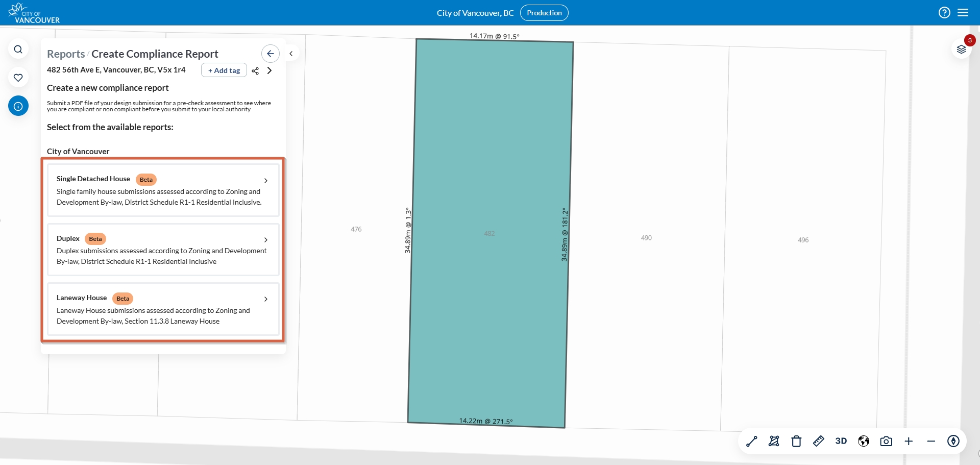The width and height of the screenshot is (980, 465).
Task: Expand Laneway House report chevron
Action: pos(266,299)
